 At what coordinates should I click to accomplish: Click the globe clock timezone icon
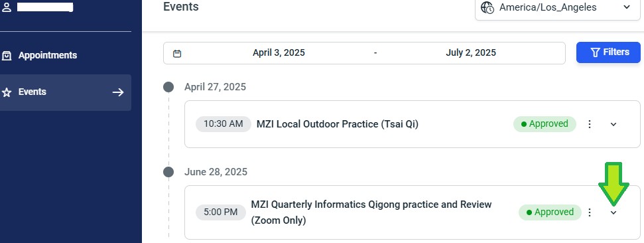[x=487, y=7]
